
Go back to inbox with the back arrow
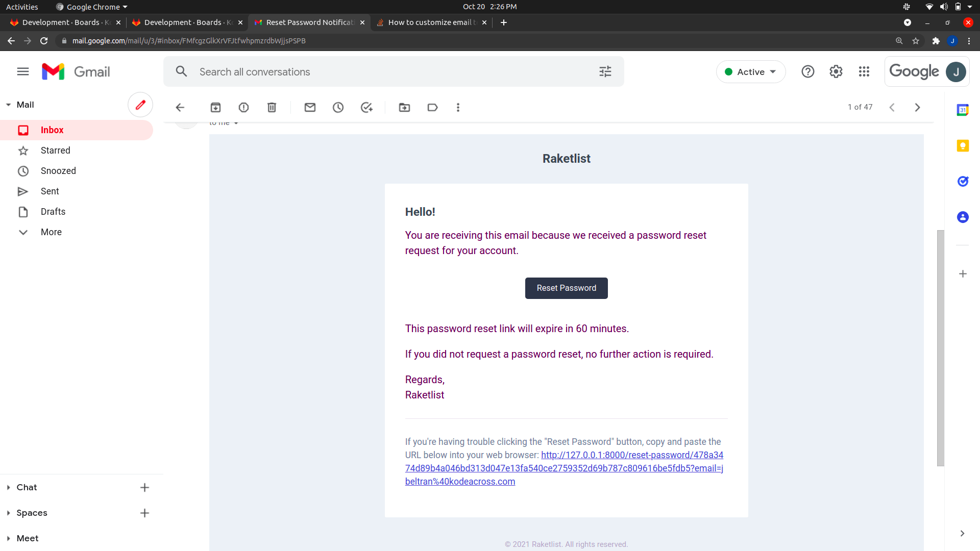180,107
